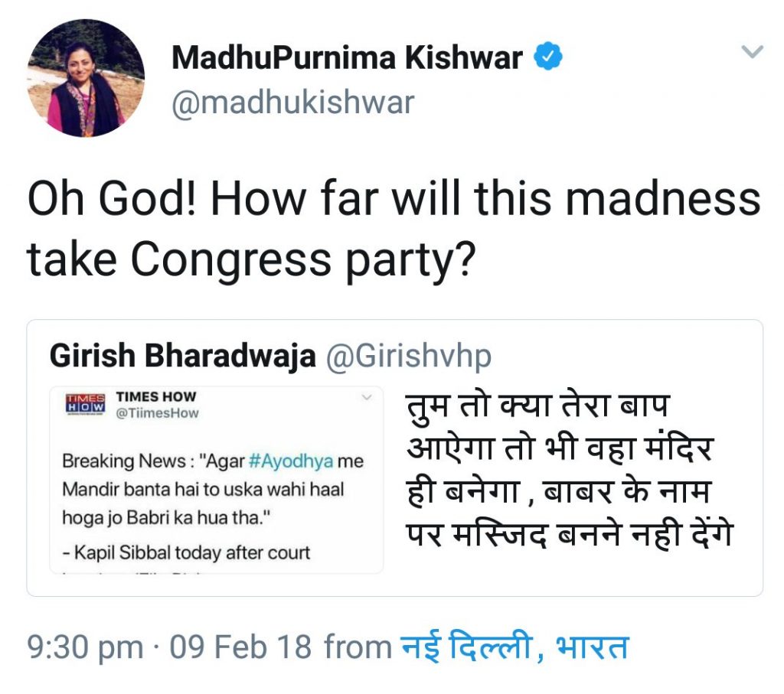Screen dimensions: 784x694
Task: Expand the tweet options chevron menu
Action: click(x=752, y=51)
